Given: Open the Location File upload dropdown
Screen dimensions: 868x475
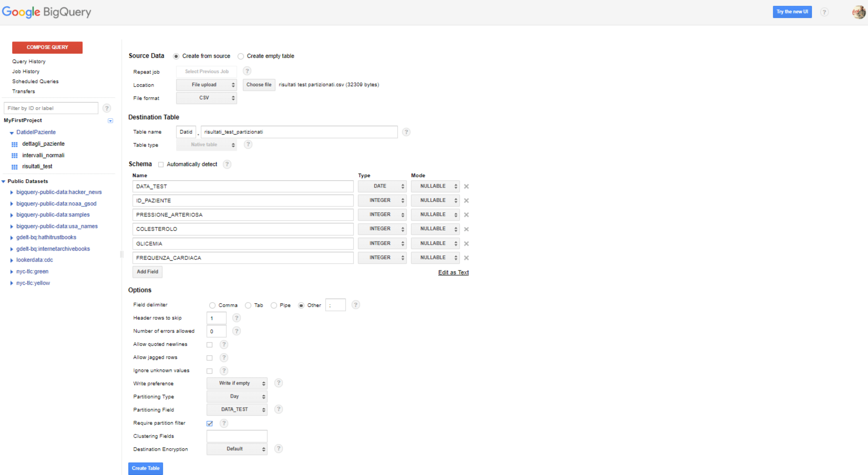Looking at the screenshot, I should point(206,85).
